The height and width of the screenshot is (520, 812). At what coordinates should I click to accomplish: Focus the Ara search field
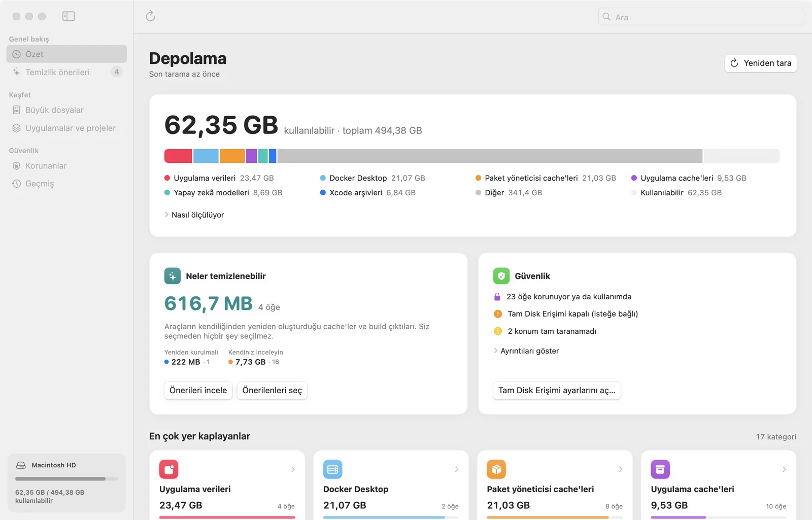coord(701,17)
